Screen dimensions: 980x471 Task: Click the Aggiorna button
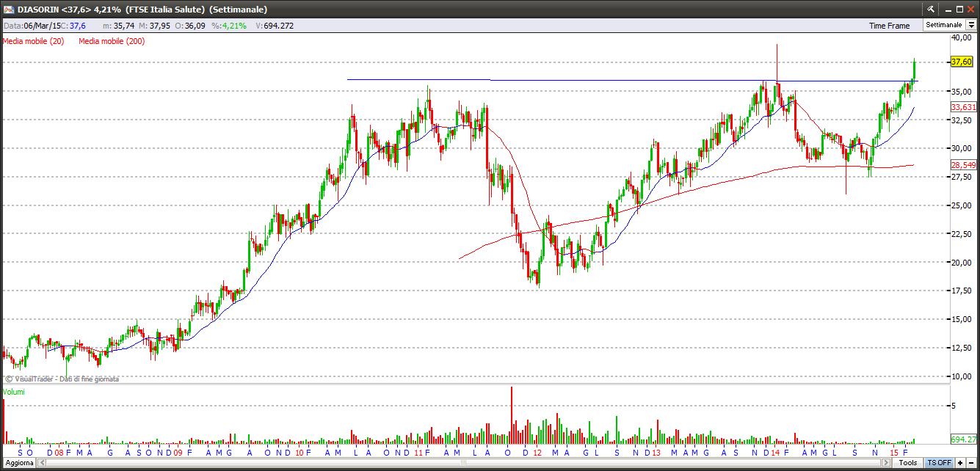click(18, 463)
